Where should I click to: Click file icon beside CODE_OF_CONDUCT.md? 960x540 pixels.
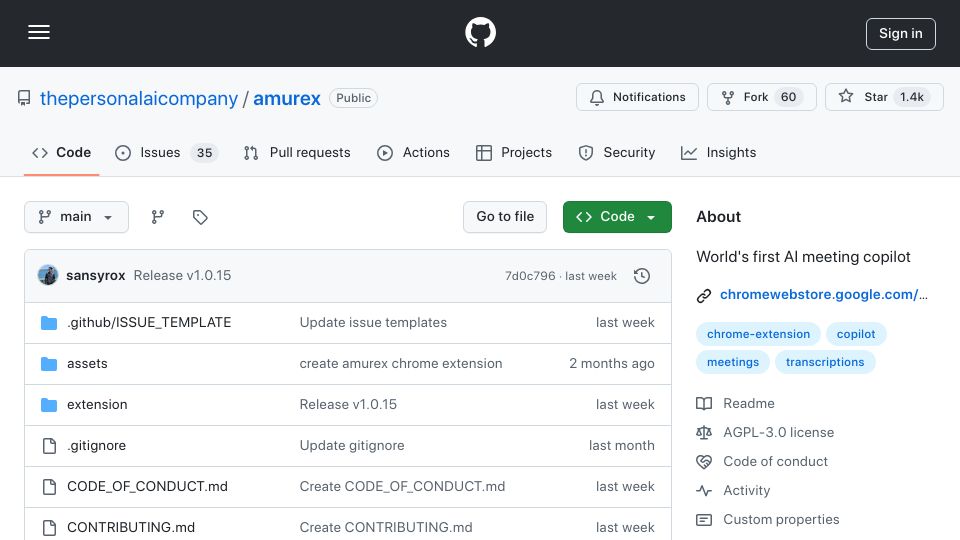click(49, 487)
